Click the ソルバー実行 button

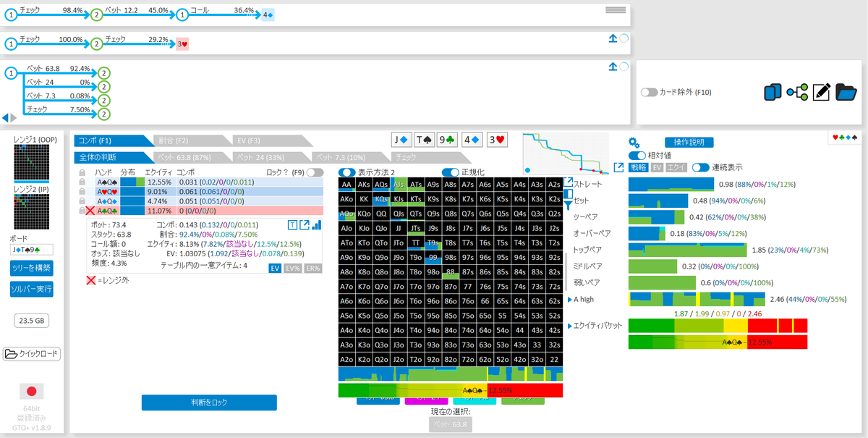pyautogui.click(x=32, y=290)
